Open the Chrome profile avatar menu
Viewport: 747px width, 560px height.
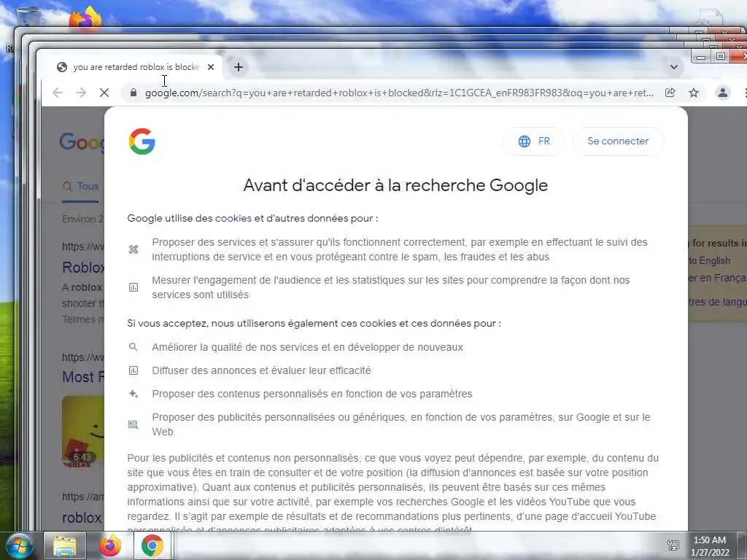[x=723, y=93]
